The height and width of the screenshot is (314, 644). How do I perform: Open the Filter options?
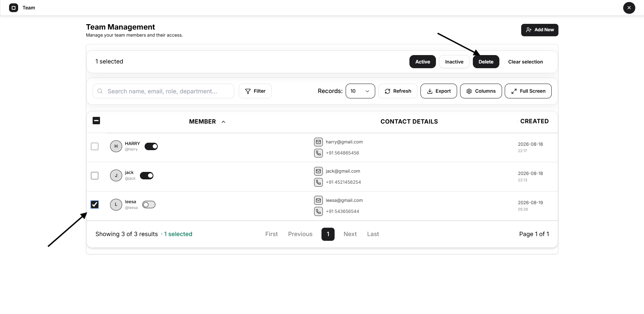pyautogui.click(x=255, y=91)
